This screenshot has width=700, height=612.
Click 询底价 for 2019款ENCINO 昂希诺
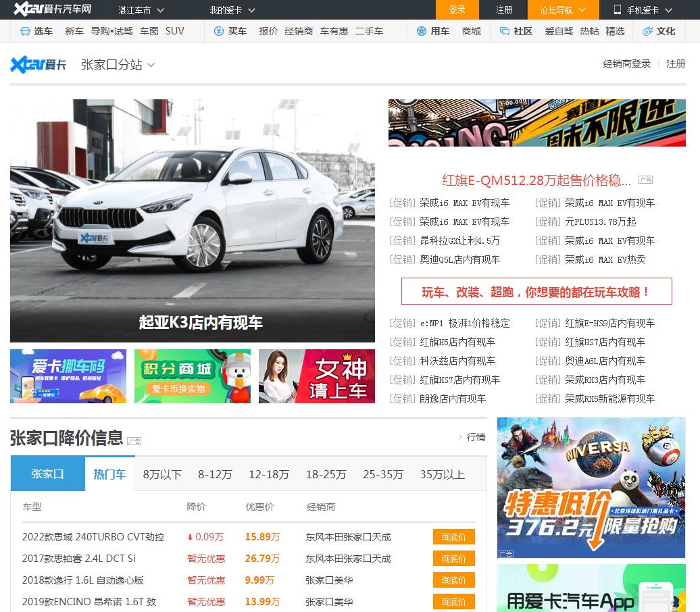pos(453,602)
